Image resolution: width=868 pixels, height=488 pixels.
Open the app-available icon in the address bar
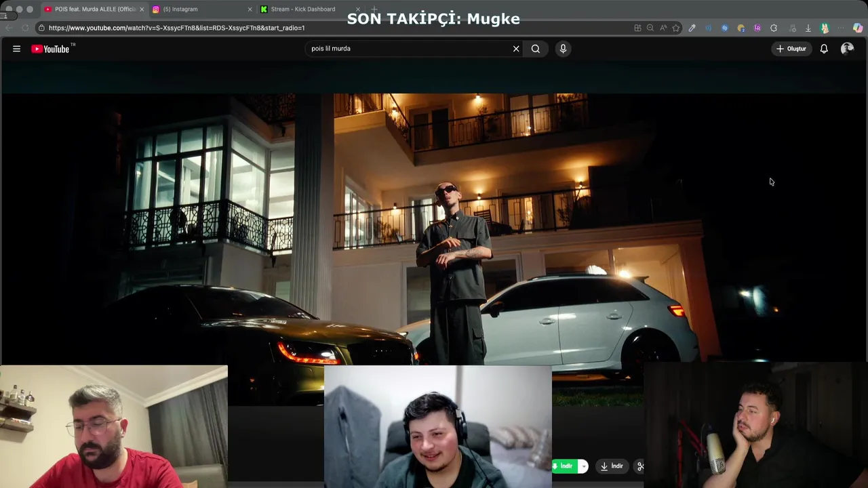637,28
